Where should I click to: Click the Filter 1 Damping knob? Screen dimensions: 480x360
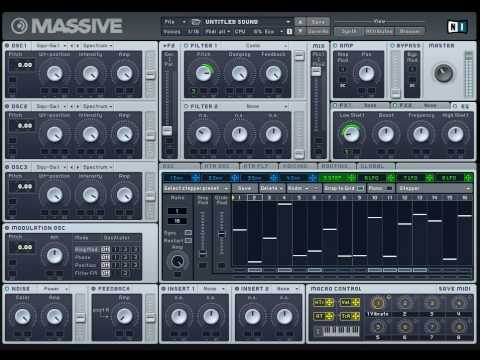click(239, 73)
